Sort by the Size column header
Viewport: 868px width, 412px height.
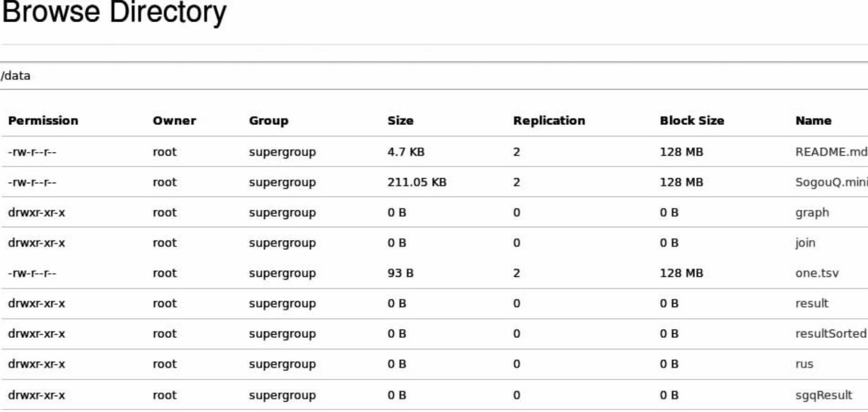[x=400, y=121]
